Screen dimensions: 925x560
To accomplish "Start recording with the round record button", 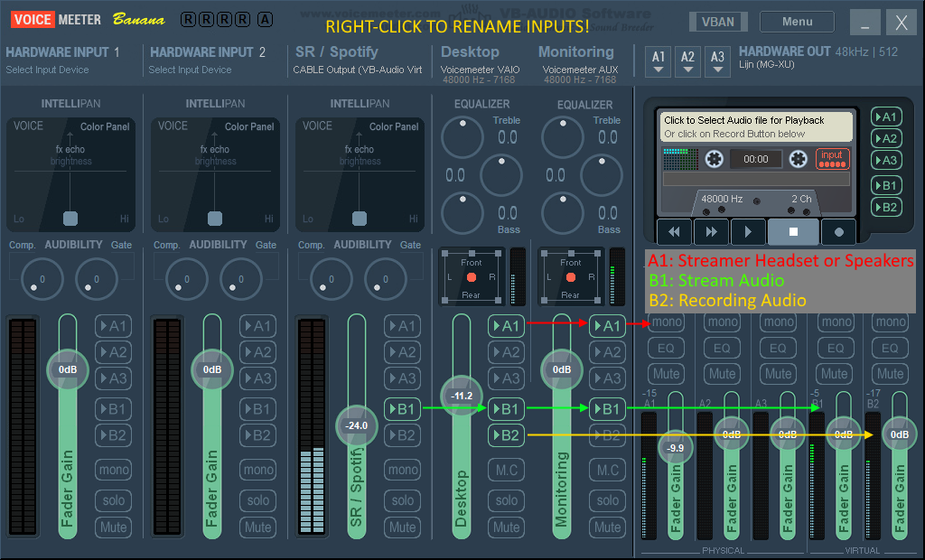I will click(839, 232).
